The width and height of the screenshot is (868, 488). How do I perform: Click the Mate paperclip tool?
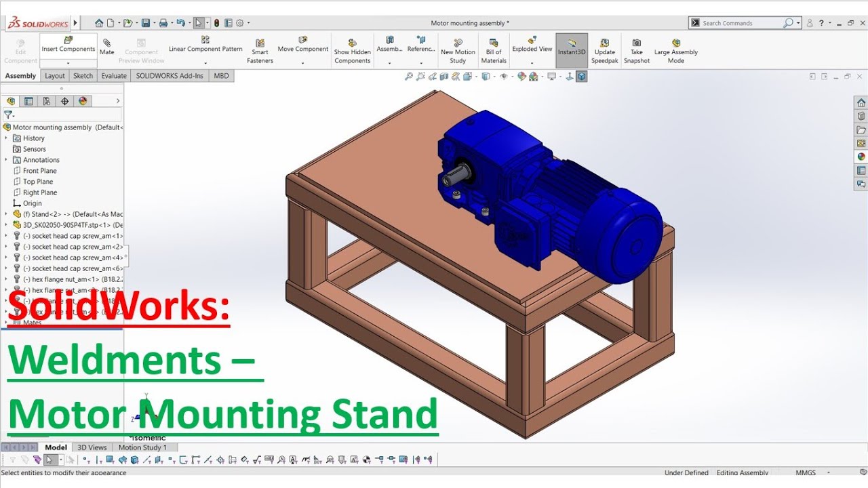(107, 47)
